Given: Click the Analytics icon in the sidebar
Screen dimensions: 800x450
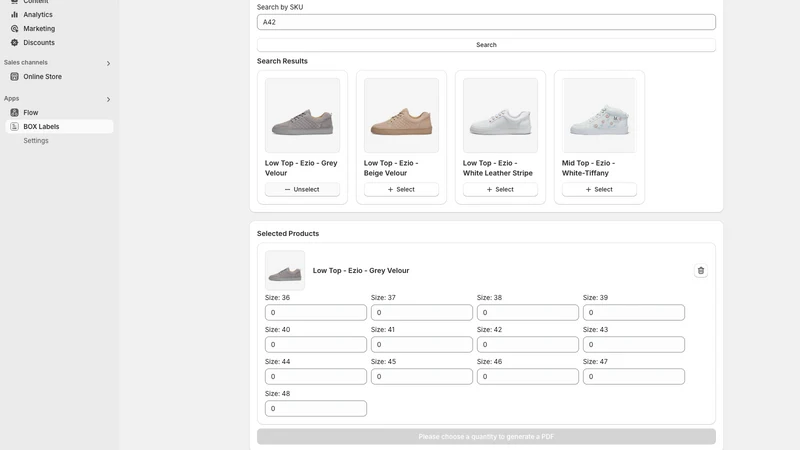Looking at the screenshot, I should pyautogui.click(x=14, y=15).
